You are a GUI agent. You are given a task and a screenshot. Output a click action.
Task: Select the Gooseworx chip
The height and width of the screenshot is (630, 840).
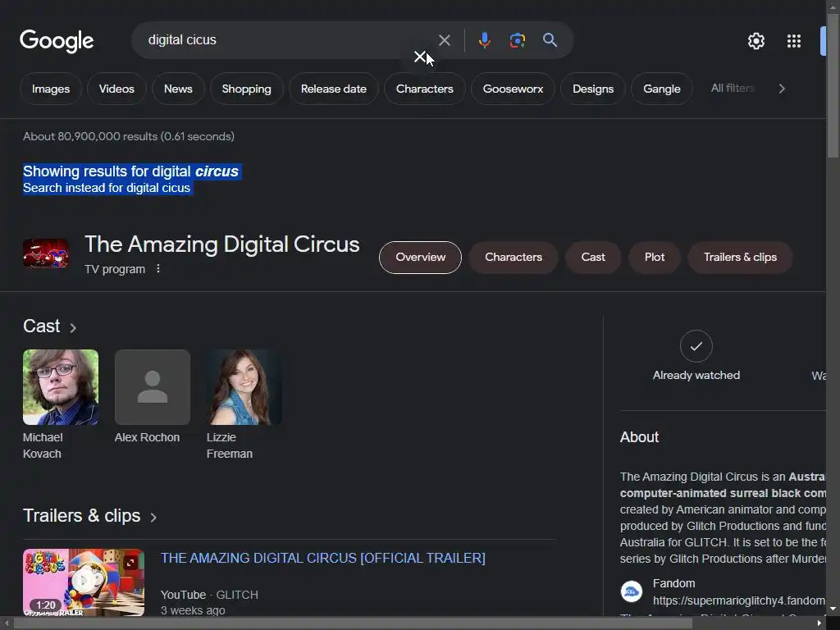tap(513, 89)
